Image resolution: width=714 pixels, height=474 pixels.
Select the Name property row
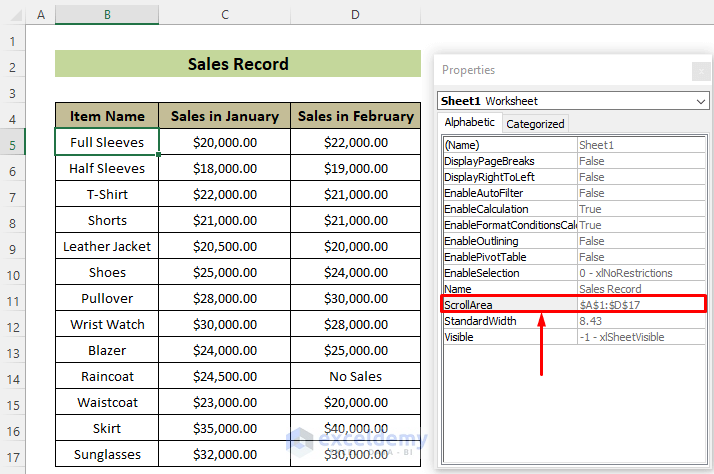[509, 289]
